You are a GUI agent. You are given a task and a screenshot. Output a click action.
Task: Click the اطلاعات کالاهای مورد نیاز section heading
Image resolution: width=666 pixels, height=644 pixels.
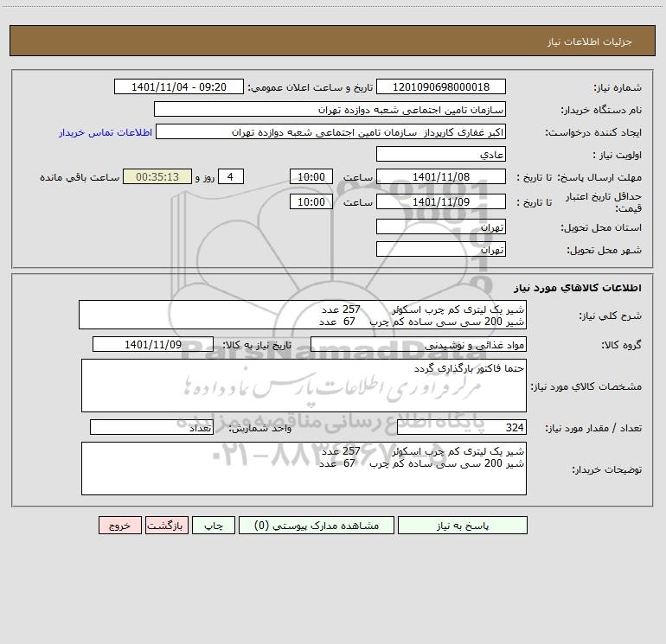577,288
